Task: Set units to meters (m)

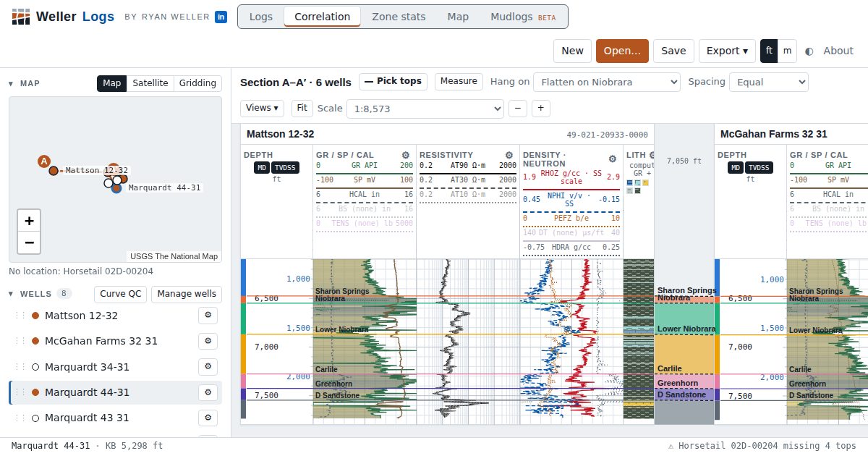Action: (x=787, y=51)
